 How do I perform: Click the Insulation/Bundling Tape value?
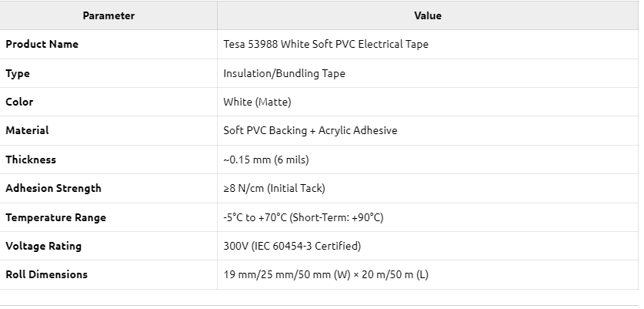[284, 73]
